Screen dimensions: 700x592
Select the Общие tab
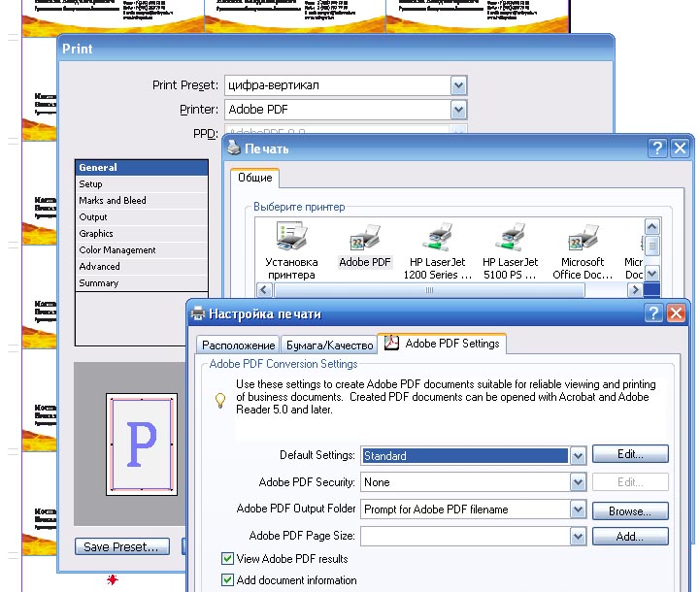[x=255, y=178]
